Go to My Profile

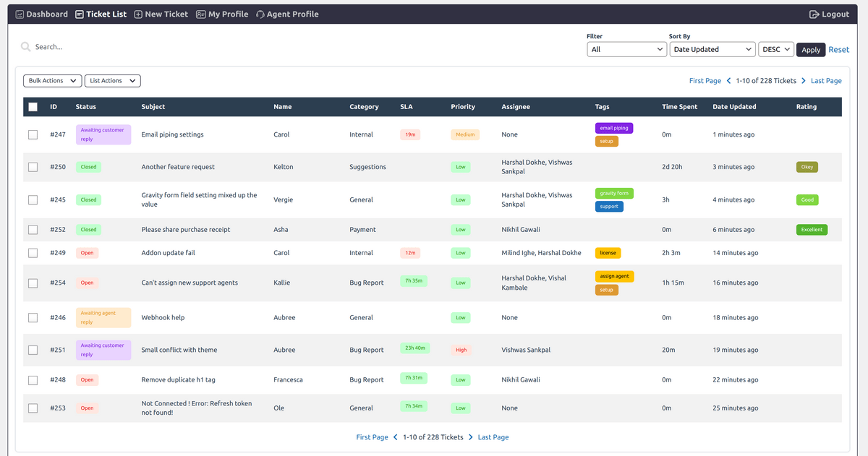tap(222, 14)
